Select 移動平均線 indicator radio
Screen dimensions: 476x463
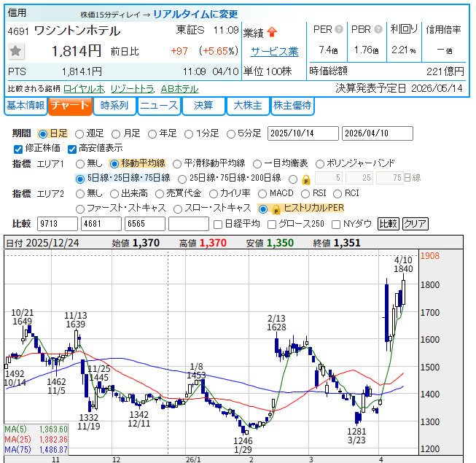(x=114, y=164)
